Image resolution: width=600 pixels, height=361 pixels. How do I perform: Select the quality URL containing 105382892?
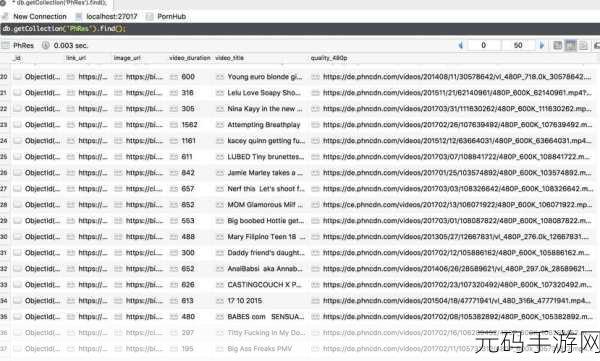tap(458, 317)
